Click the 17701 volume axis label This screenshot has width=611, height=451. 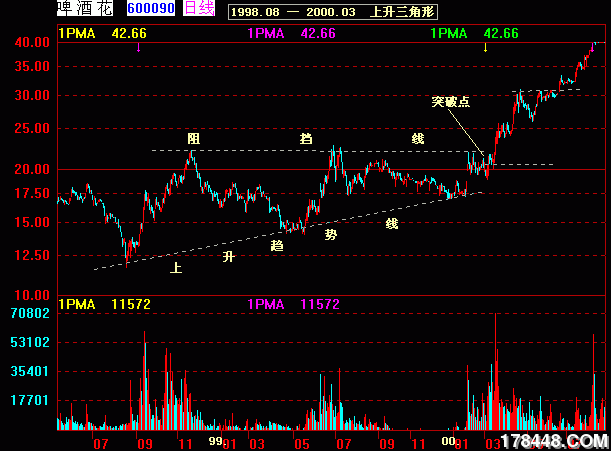30,400
